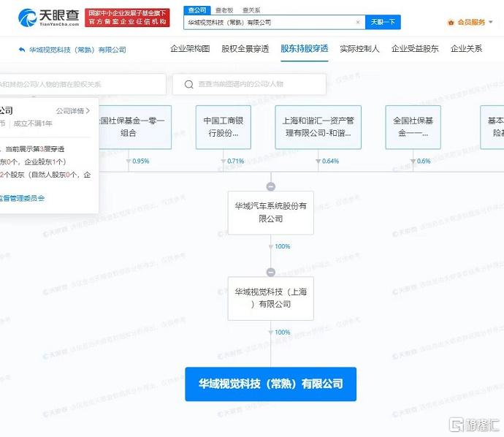Viewport: 504px width, 437px height.
Task: Click the 100% label below 华域视觉科技（上海）
Action: [x=283, y=332]
